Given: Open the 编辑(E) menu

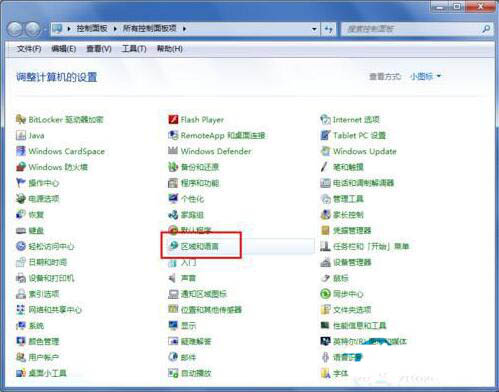Looking at the screenshot, I should pyautogui.click(x=64, y=49).
